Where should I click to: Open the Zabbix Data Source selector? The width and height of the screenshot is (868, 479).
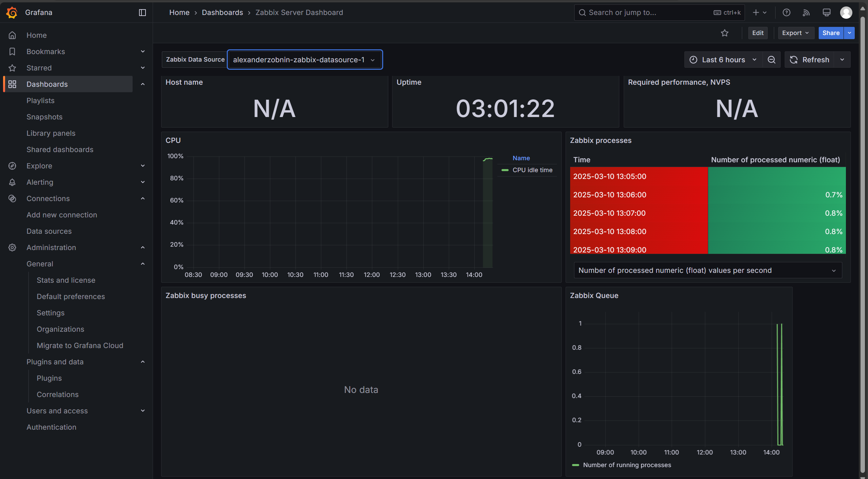pos(305,60)
